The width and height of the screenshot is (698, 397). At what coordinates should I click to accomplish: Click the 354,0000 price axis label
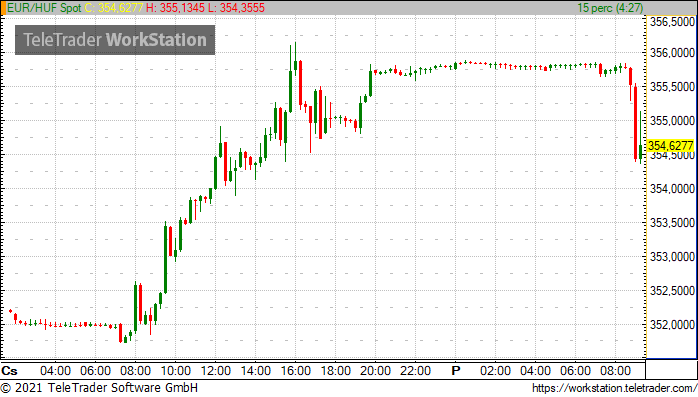pyautogui.click(x=672, y=189)
